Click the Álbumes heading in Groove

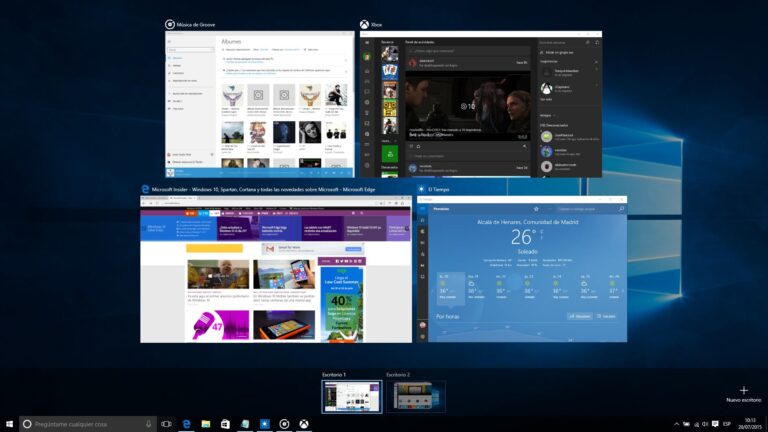coord(231,42)
